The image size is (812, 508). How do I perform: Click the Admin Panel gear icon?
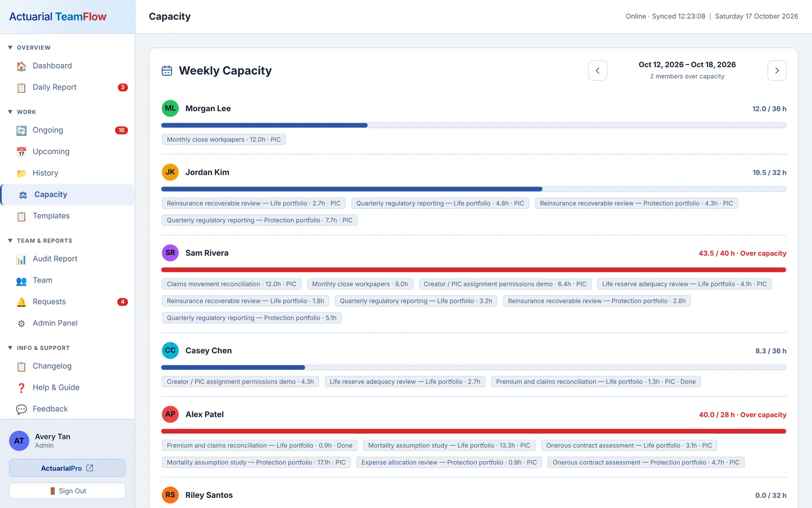click(x=21, y=324)
